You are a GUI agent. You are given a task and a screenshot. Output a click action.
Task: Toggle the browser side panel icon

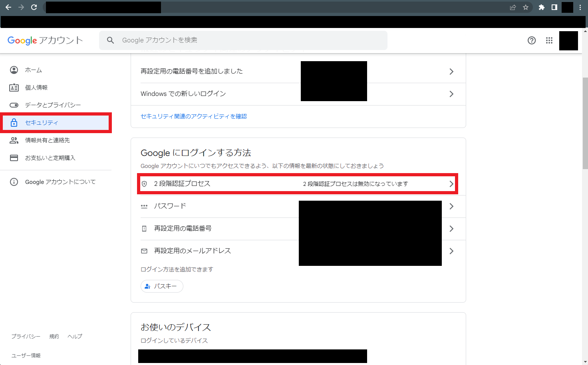click(x=554, y=7)
